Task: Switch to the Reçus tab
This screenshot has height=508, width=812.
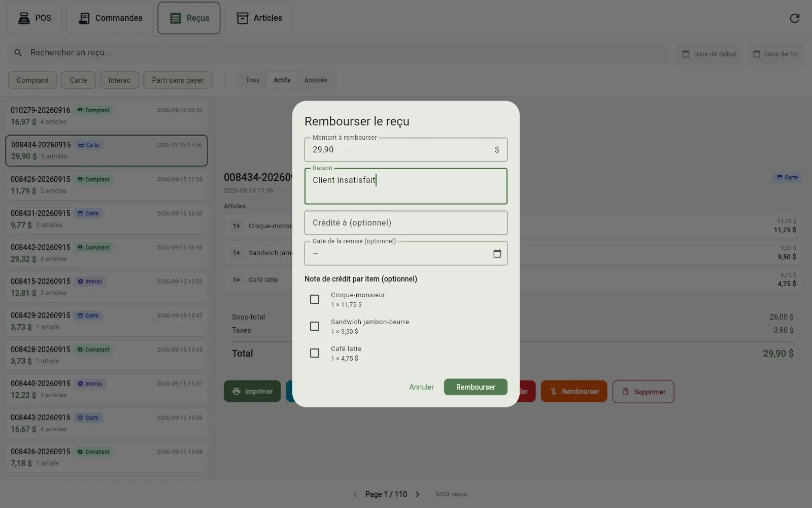Action: click(189, 18)
